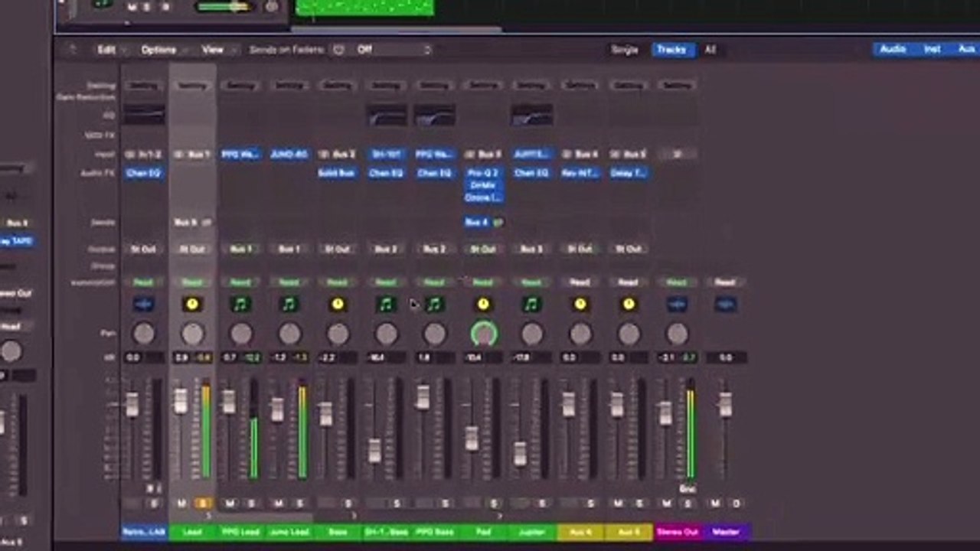Click the Pad channel yellow icon
The image size is (980, 551).
tap(483, 305)
